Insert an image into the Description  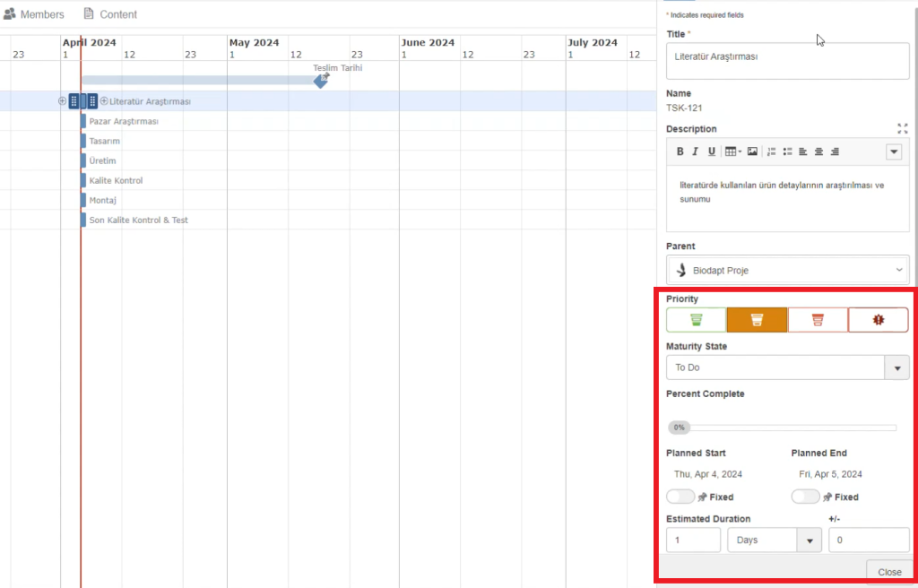click(752, 151)
